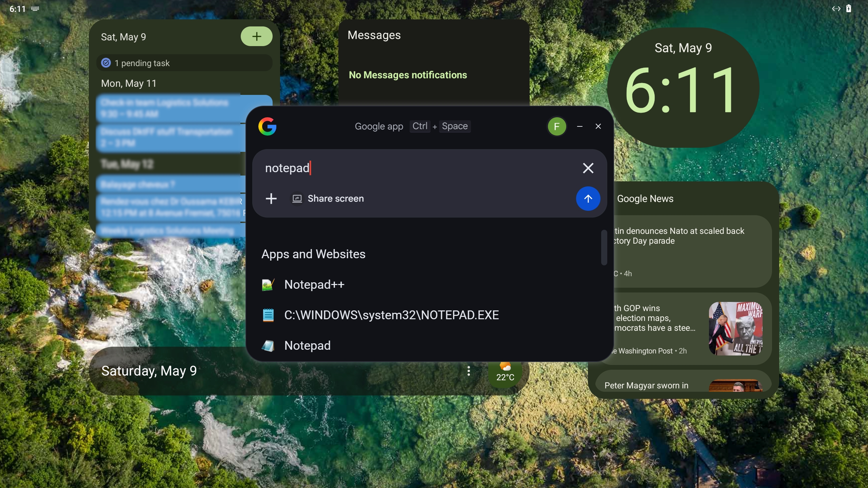Click the battery icon in the status bar
Image resolution: width=868 pixels, height=488 pixels.
848,9
